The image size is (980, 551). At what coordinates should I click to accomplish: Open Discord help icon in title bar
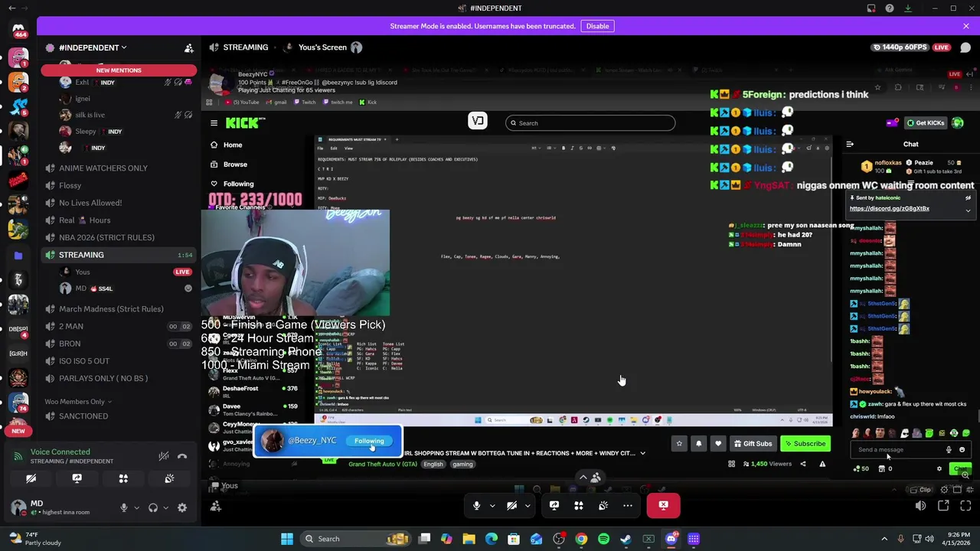click(x=889, y=8)
